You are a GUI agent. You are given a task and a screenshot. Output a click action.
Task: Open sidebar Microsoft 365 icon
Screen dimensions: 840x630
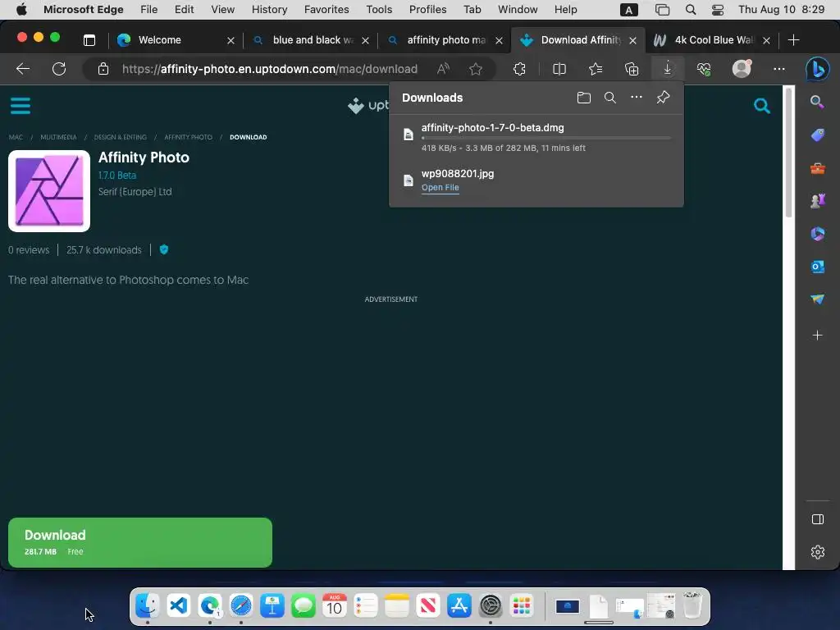click(x=818, y=234)
